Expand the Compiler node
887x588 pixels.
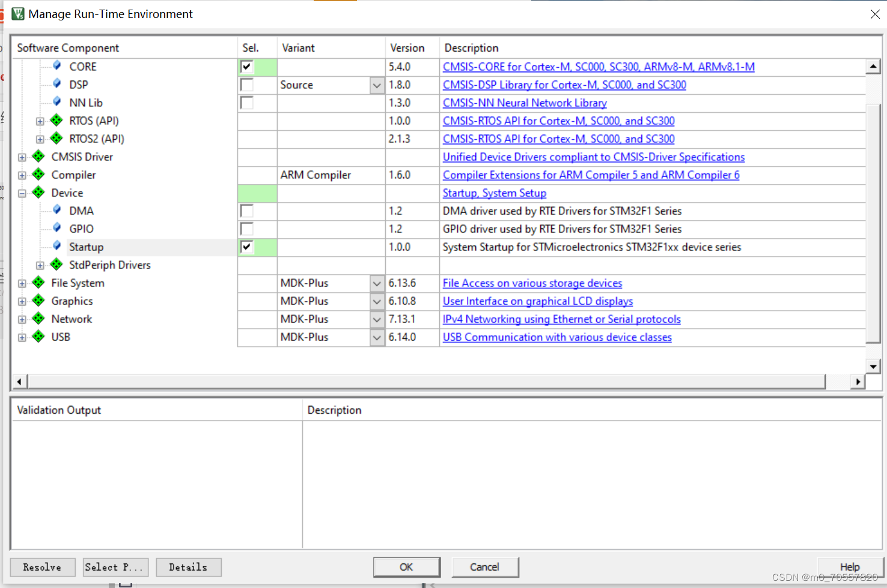tap(22, 175)
